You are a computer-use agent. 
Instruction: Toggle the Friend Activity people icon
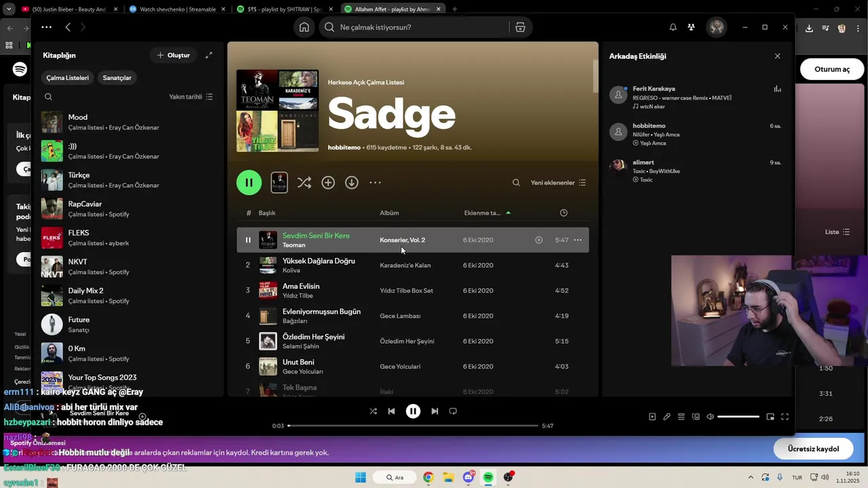pos(690,27)
